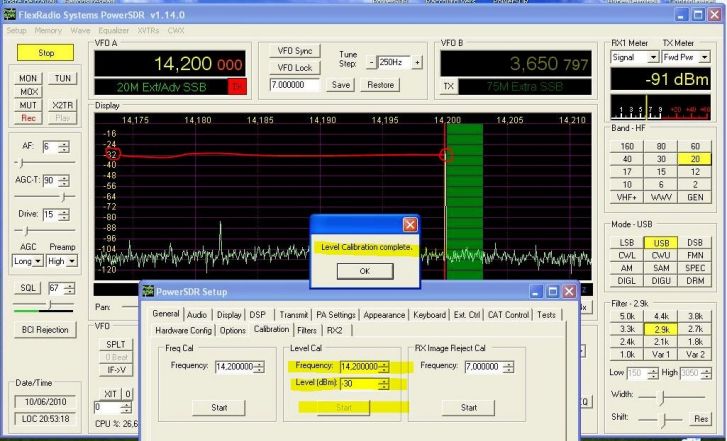
Task: Click the VFO A frequency display
Action: tap(169, 64)
